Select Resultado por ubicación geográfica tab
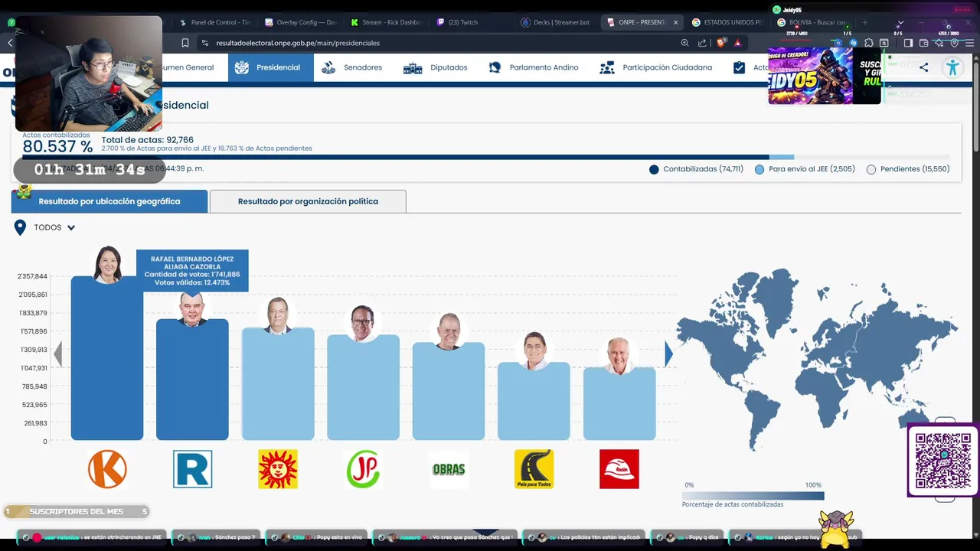The image size is (980, 551). tap(109, 201)
